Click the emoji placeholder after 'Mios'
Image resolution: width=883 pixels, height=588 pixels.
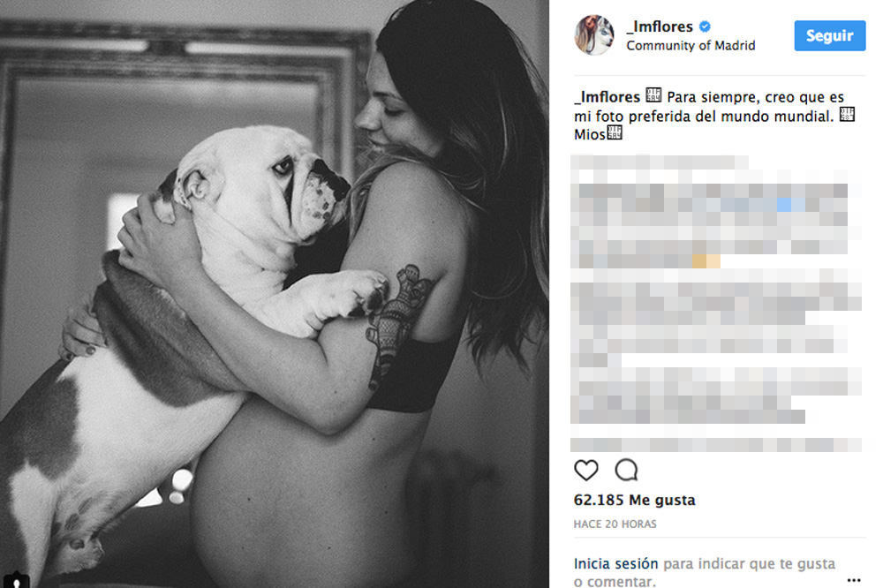point(614,132)
